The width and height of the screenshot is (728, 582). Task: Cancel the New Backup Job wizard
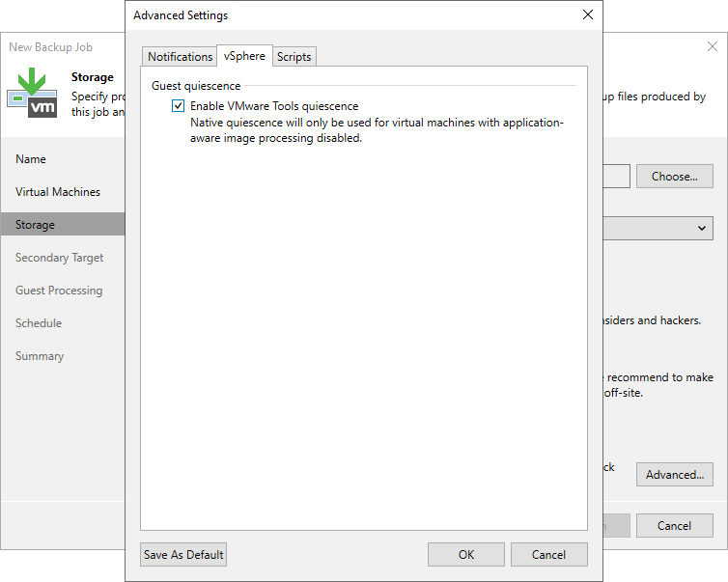[x=675, y=525]
